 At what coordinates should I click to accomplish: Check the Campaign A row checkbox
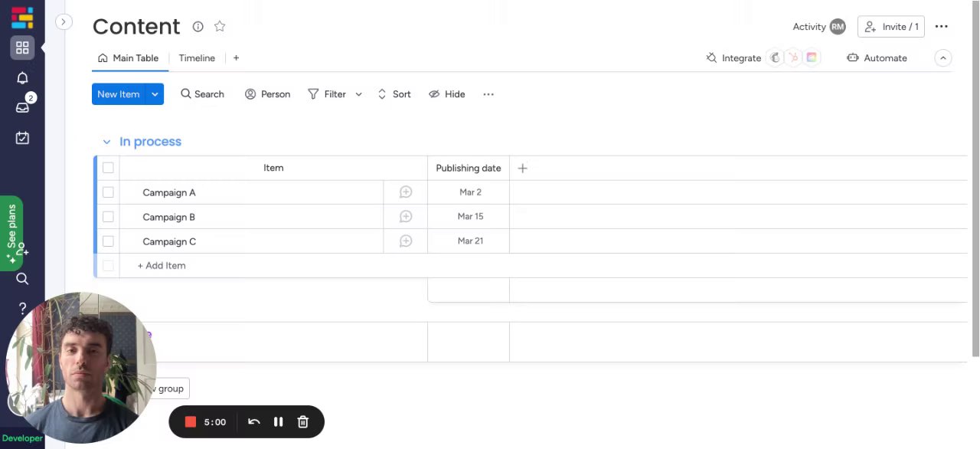108,192
